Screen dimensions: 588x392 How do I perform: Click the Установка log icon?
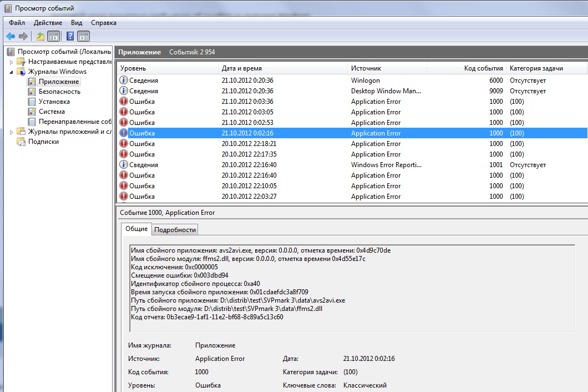pos(32,102)
